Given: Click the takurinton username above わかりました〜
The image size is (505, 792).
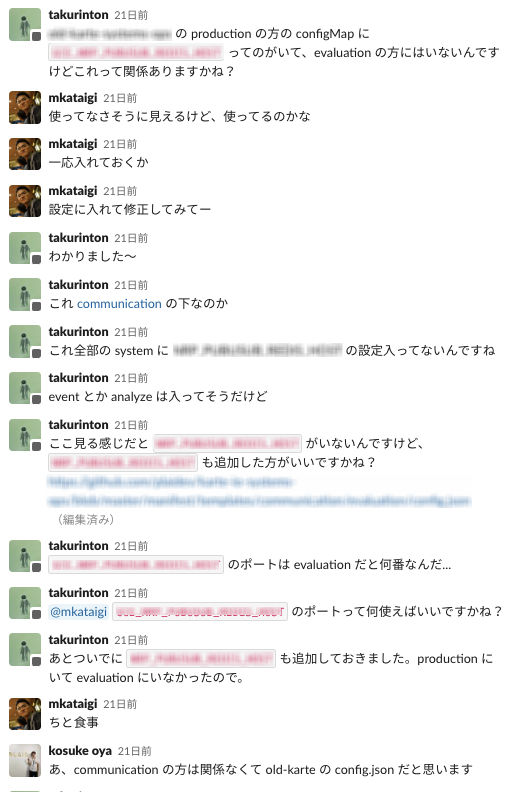Looking at the screenshot, I should [x=78, y=238].
